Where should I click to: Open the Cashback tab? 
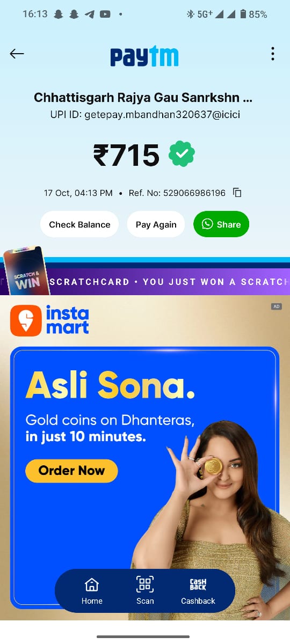tap(198, 591)
